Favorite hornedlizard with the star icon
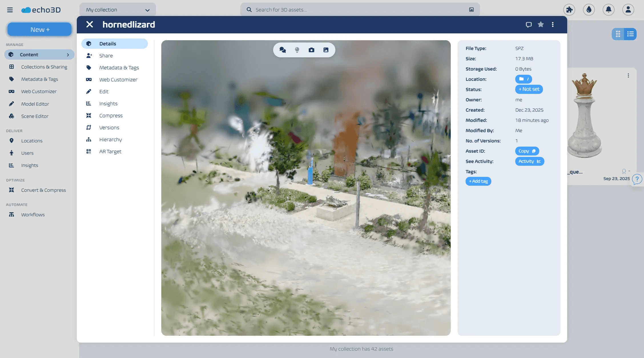This screenshot has width=644, height=358. tap(541, 25)
